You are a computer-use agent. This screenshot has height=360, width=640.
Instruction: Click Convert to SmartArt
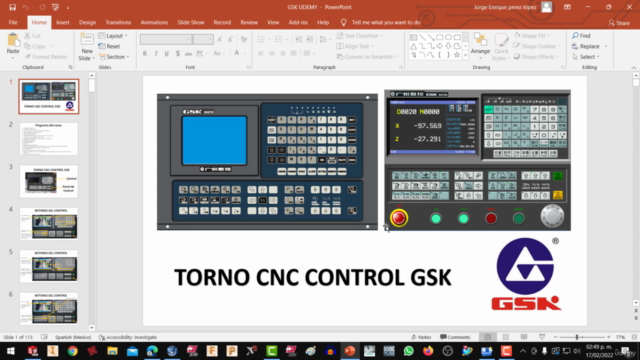point(367,57)
